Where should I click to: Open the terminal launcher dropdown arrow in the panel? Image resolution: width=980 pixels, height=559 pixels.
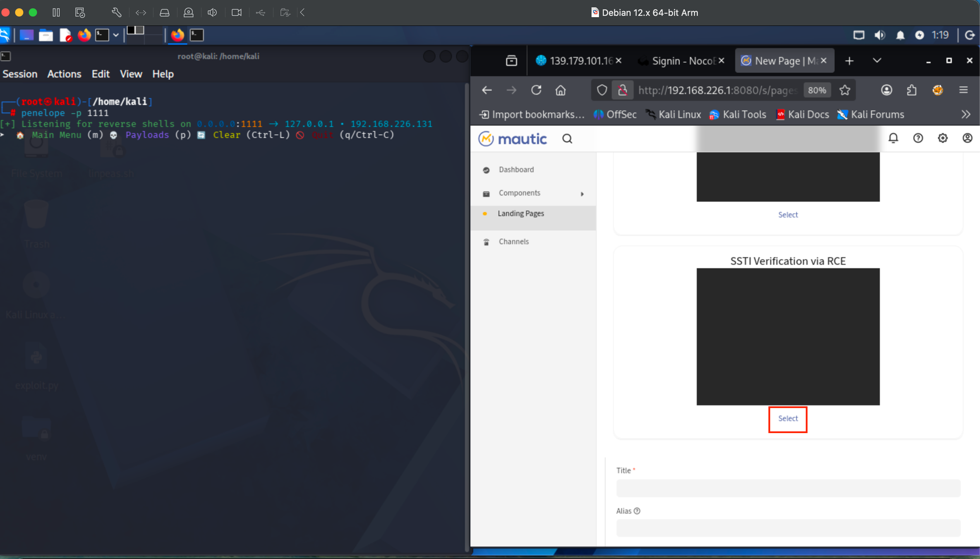click(116, 35)
